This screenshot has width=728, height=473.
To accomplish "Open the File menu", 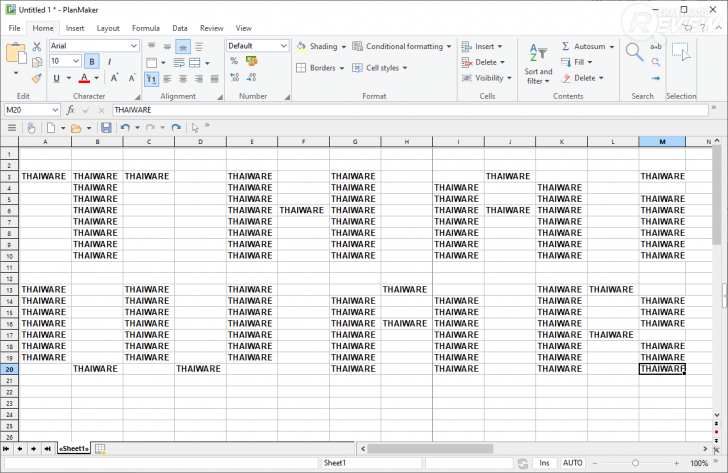I will tap(14, 28).
